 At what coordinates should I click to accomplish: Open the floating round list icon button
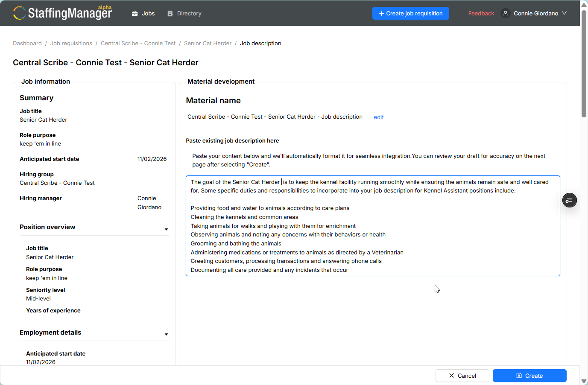(x=570, y=200)
